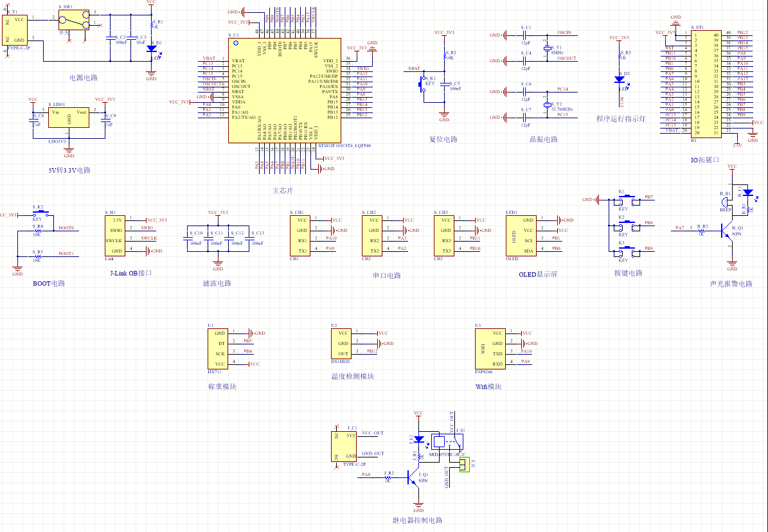Select the S_CH2 serial connector
This screenshot has height=532, width=768.
[x=372, y=235]
